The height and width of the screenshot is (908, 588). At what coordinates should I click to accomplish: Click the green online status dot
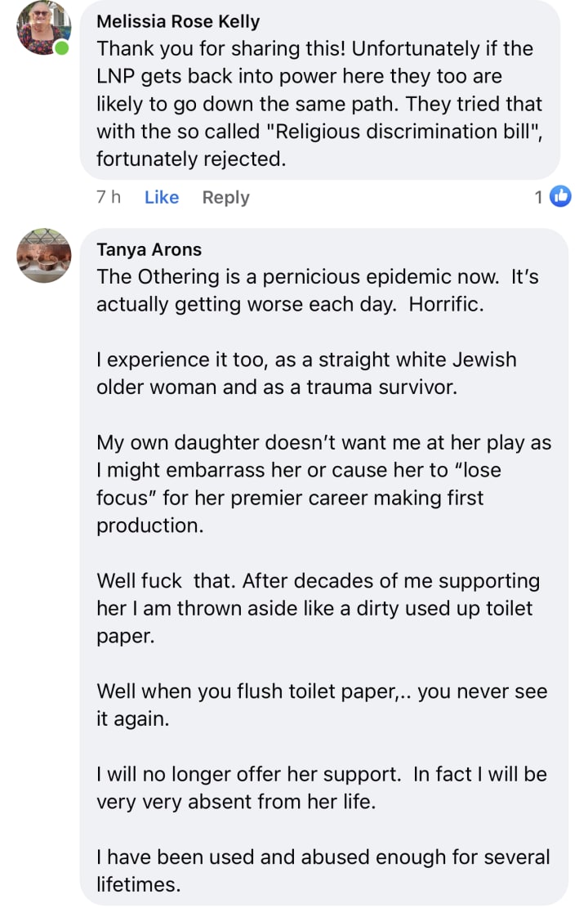[61, 48]
